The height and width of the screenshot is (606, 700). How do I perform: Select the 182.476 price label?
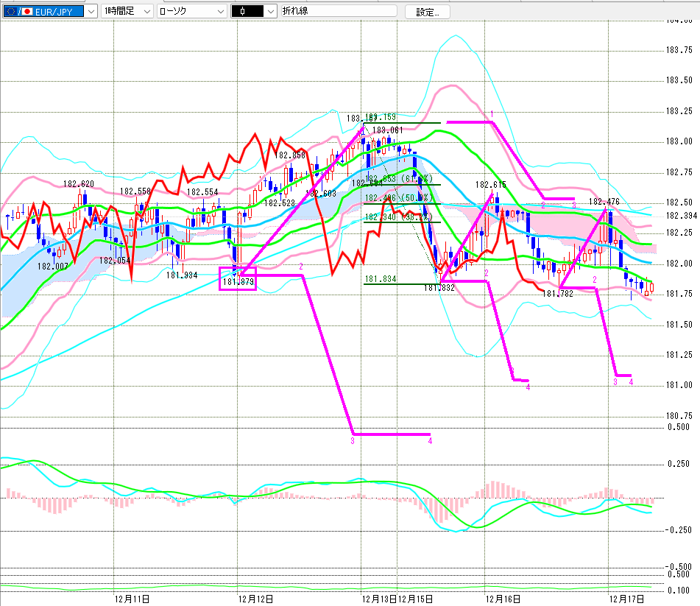point(604,201)
